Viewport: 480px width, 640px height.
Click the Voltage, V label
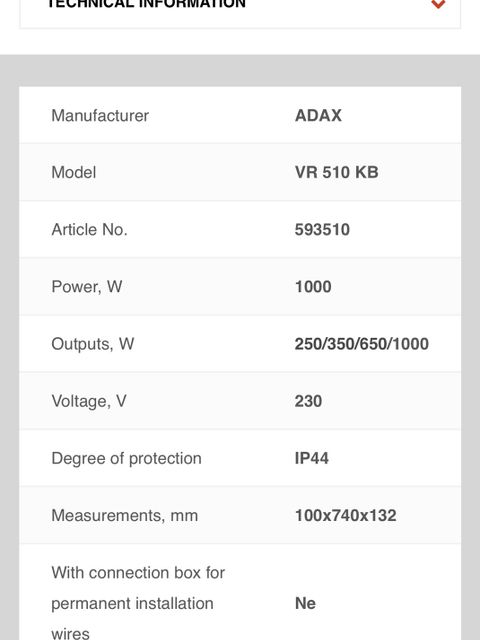click(x=89, y=401)
